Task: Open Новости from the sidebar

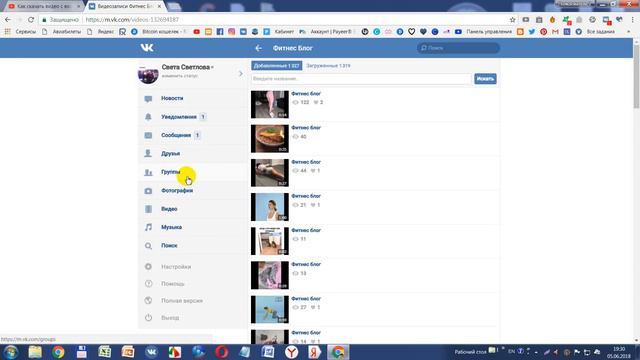Action: 172,98
